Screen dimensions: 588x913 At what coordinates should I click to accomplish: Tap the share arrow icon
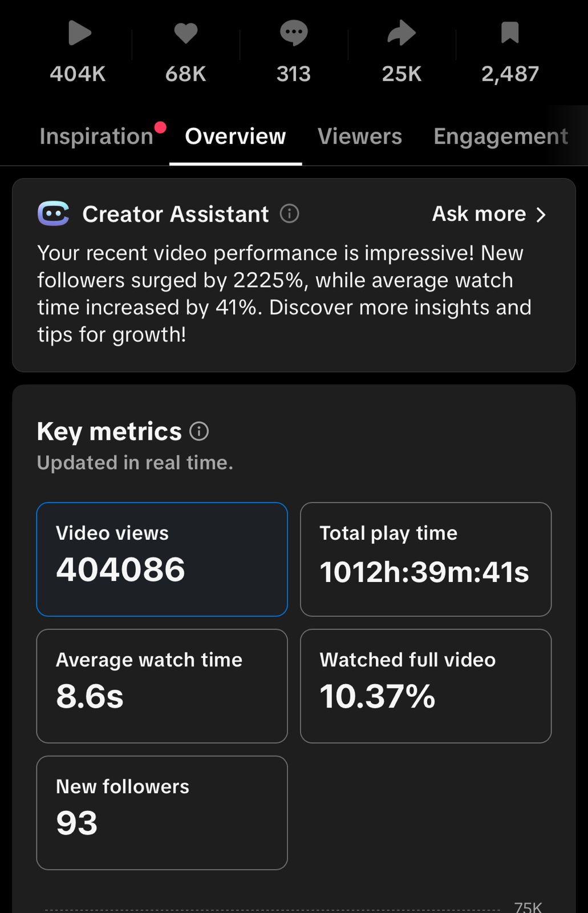pyautogui.click(x=402, y=33)
